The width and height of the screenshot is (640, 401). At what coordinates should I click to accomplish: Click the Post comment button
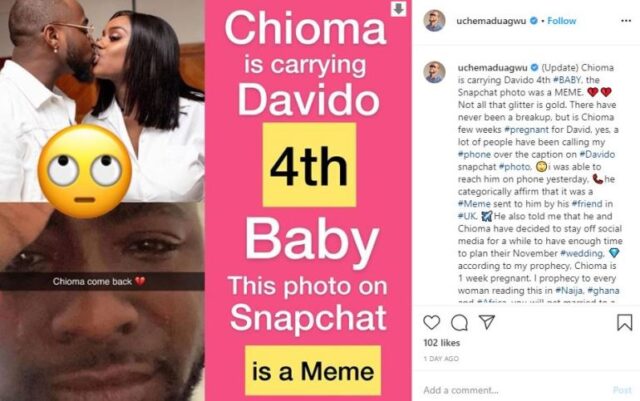click(x=622, y=390)
